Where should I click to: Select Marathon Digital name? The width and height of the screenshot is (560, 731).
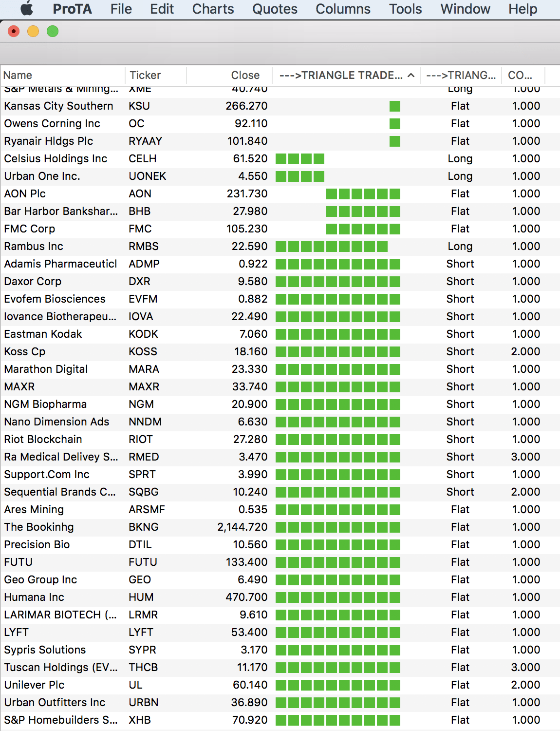(46, 369)
